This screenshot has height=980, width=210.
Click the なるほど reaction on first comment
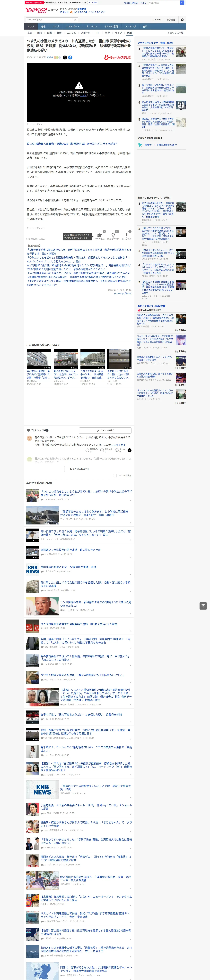[102, 450]
